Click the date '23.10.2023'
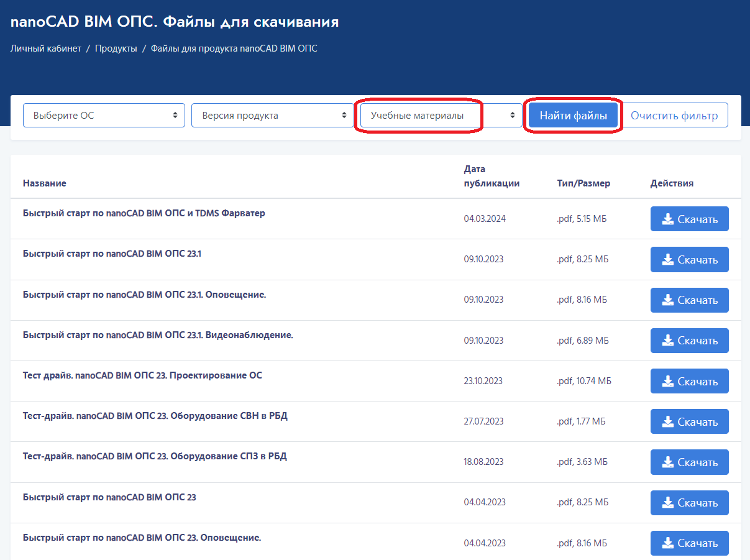This screenshot has height=560, width=750. [x=483, y=381]
